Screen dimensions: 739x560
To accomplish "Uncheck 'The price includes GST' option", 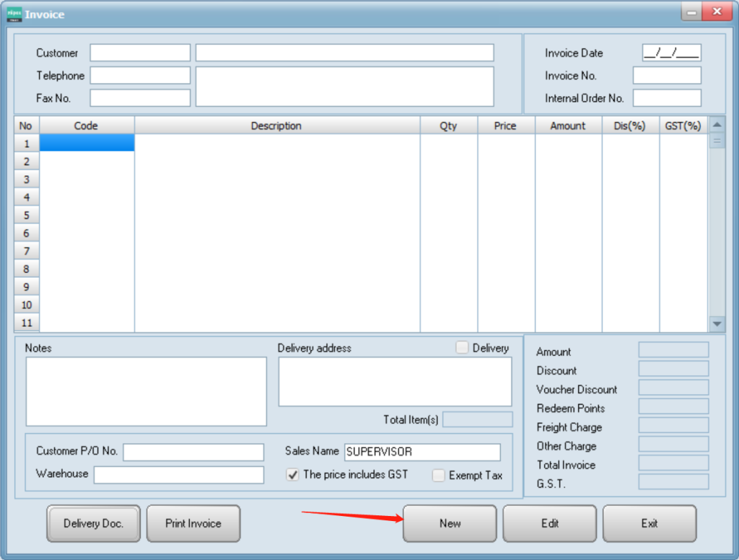I will pos(293,475).
